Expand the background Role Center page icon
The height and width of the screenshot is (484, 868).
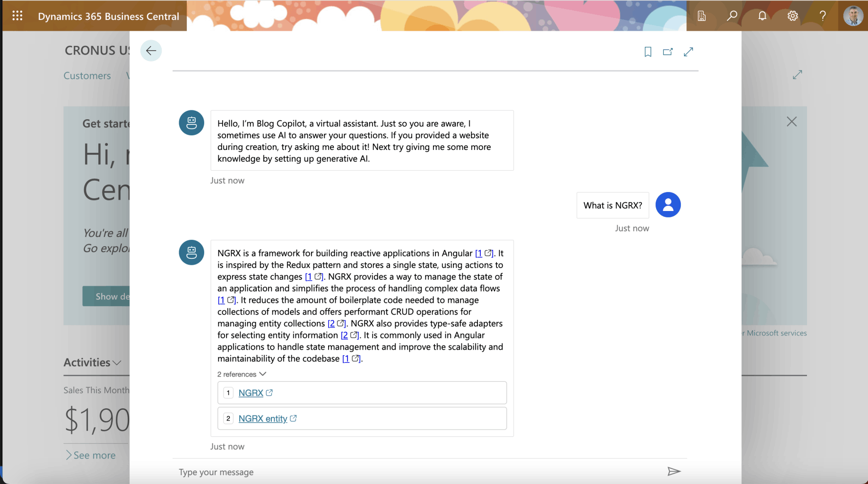[798, 75]
